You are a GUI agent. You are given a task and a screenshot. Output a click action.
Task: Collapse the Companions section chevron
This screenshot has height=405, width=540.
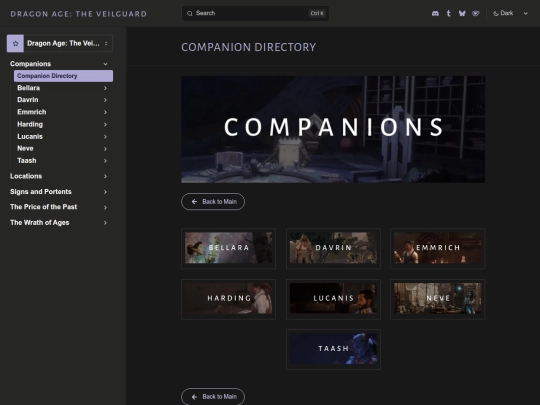click(x=105, y=64)
